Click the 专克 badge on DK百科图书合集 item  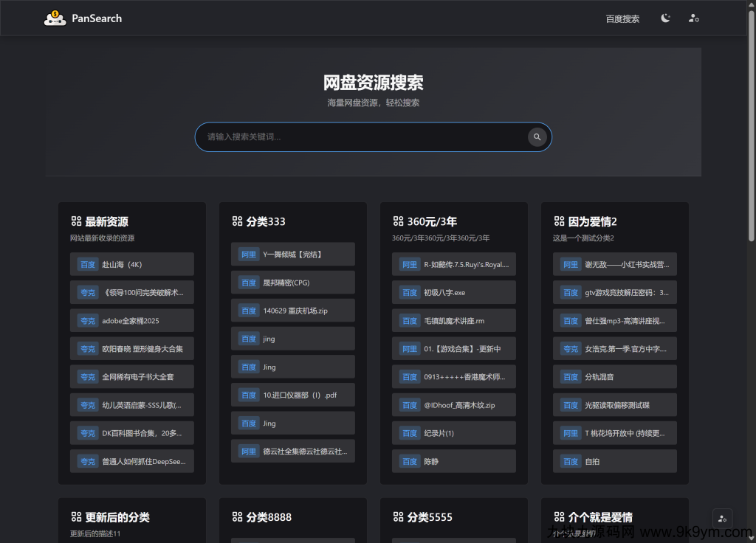(x=87, y=433)
